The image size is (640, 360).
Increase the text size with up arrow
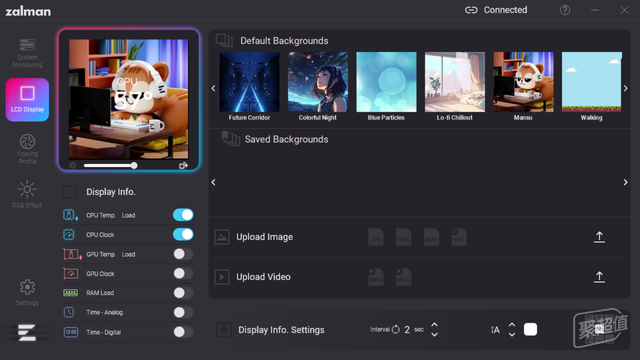[x=512, y=325]
